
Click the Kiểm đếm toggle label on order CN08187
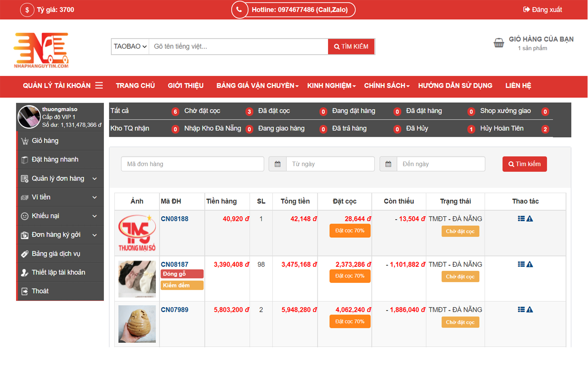(x=181, y=285)
